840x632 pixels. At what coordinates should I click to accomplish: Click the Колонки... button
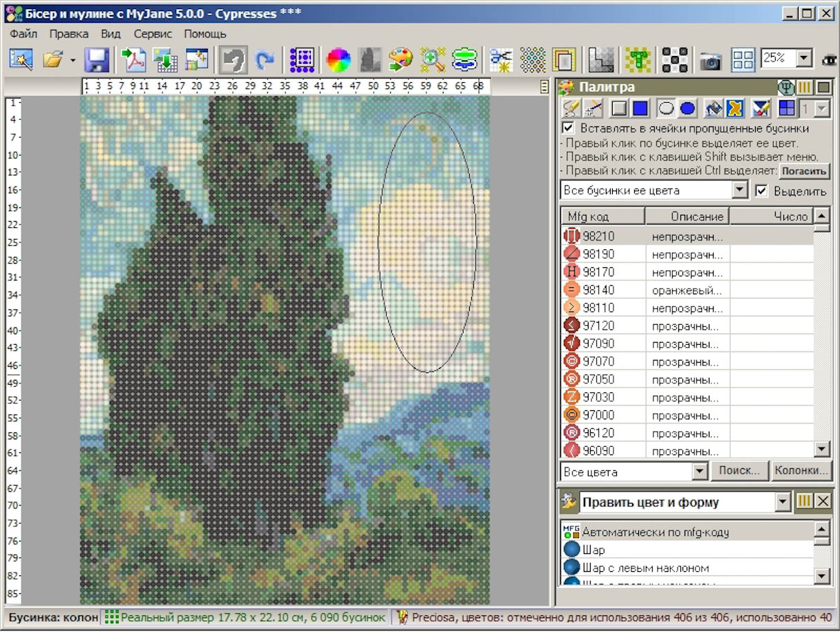coord(801,471)
